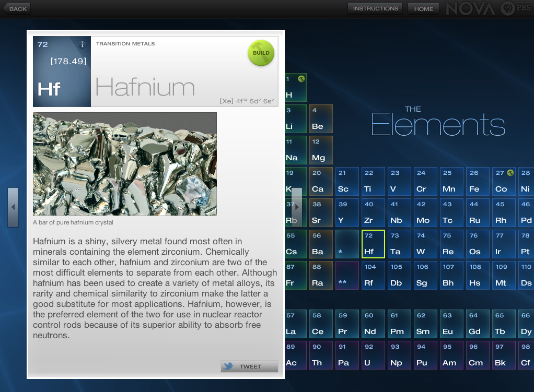534x392 pixels.
Task: Select Rhodium (Rh) element tile
Action: 504,212
